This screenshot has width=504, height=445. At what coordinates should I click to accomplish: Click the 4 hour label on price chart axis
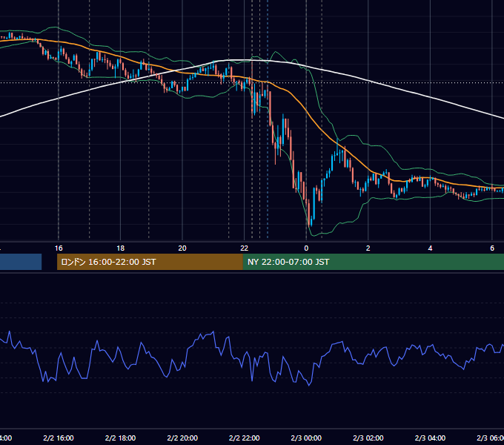tap(430, 248)
